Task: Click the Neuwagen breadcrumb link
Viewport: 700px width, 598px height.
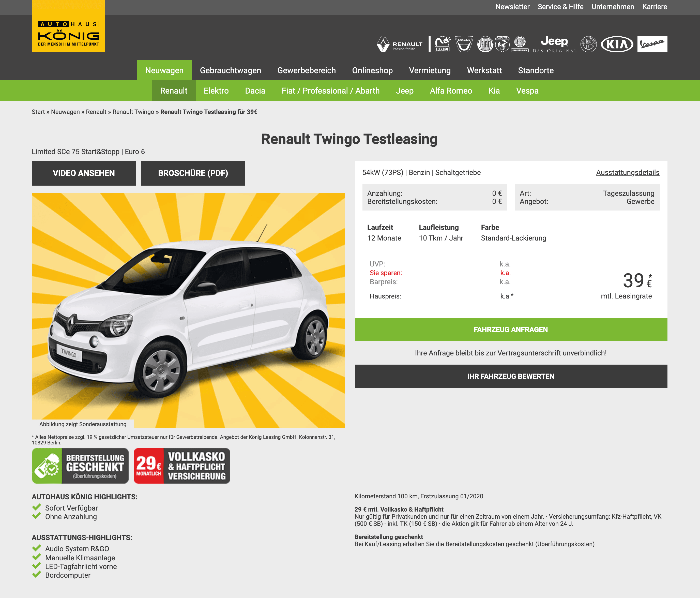Action: coord(65,112)
